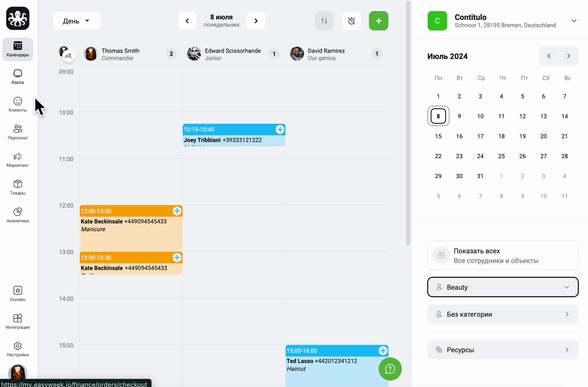Open the День view dropdown
The height and width of the screenshot is (387, 588).
click(77, 21)
